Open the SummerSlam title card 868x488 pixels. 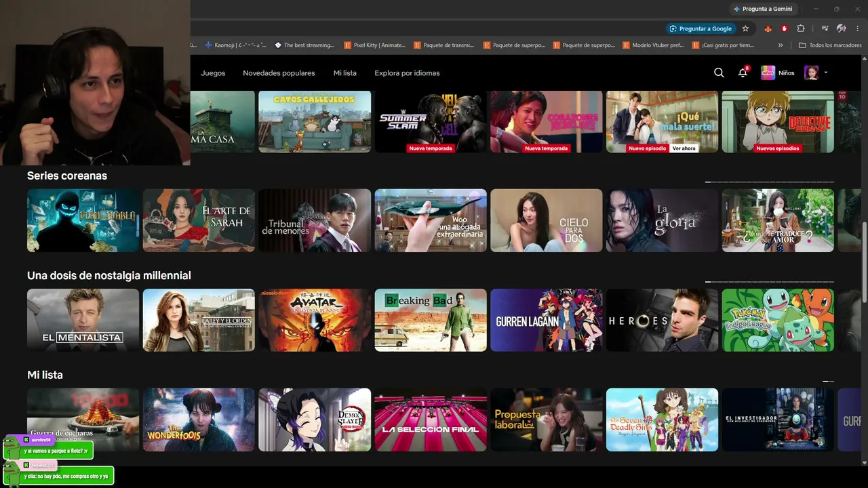tap(431, 121)
